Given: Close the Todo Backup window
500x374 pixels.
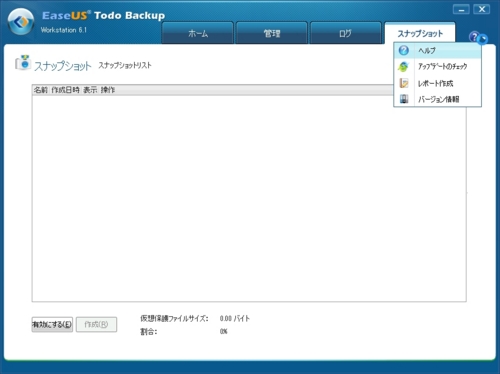Looking at the screenshot, I should click(x=482, y=9).
